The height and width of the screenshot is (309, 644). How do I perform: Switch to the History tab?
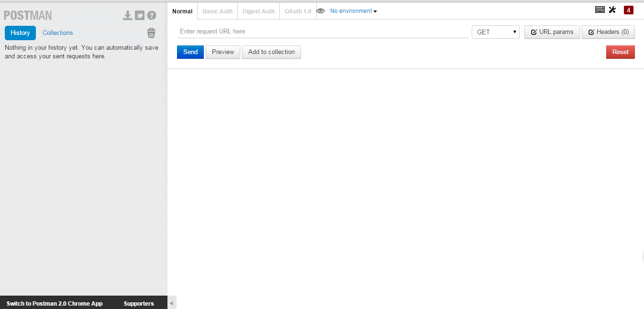point(20,33)
